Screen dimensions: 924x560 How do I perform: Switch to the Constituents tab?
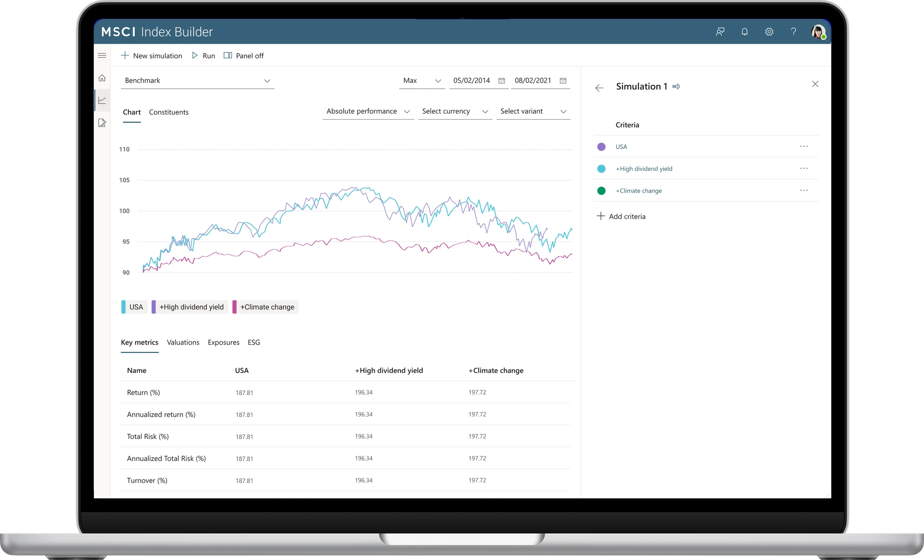coord(169,112)
